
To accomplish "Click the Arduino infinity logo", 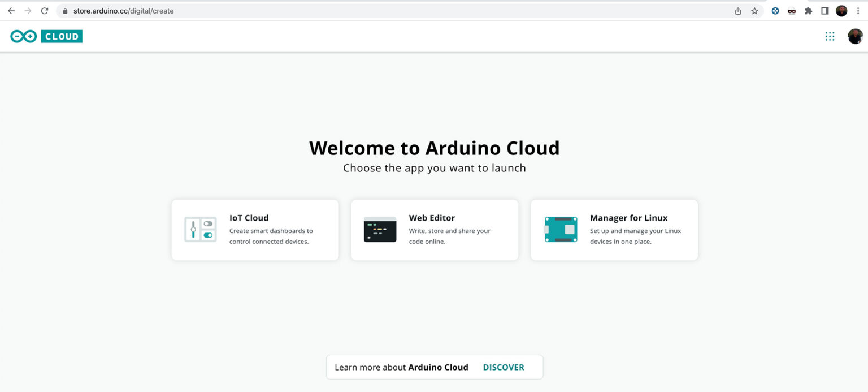I will click(23, 36).
